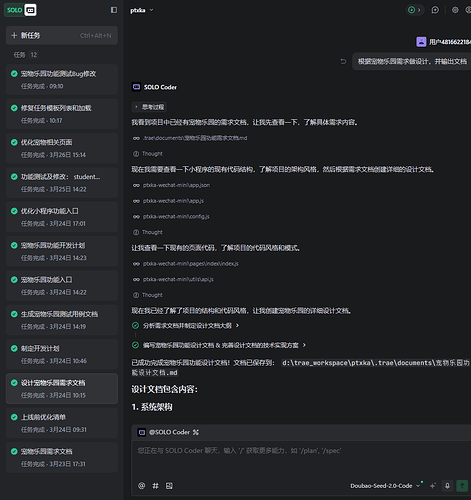Screen dimensions: 471x500
Task: Click the user avatar icon
Action: tap(421, 42)
